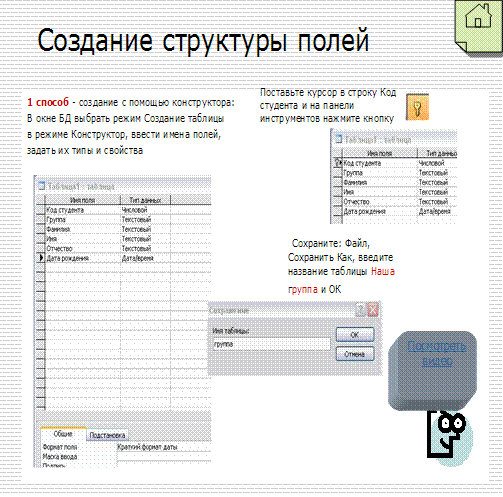503x497 pixels.
Task: Select the row marker of Дата рождения
Action: coord(41,258)
